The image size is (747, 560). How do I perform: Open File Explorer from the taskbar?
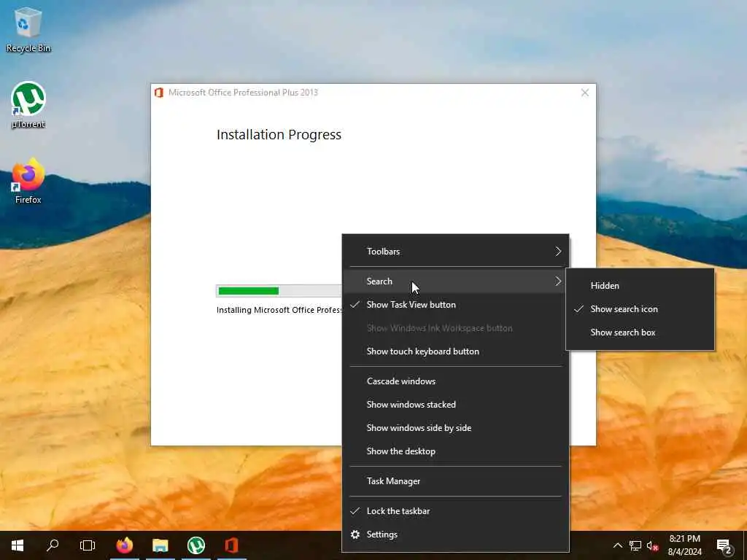pos(160,545)
